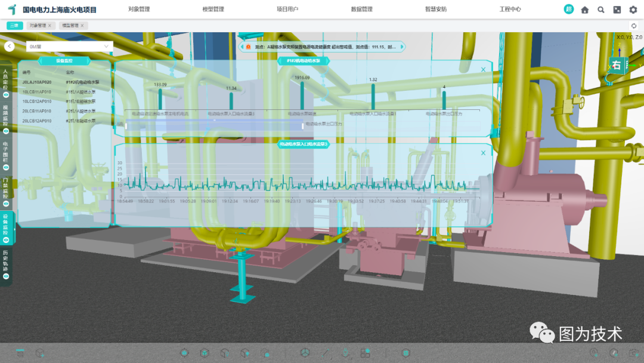
Task: Click the refresh icon below header
Action: [x=634, y=26]
